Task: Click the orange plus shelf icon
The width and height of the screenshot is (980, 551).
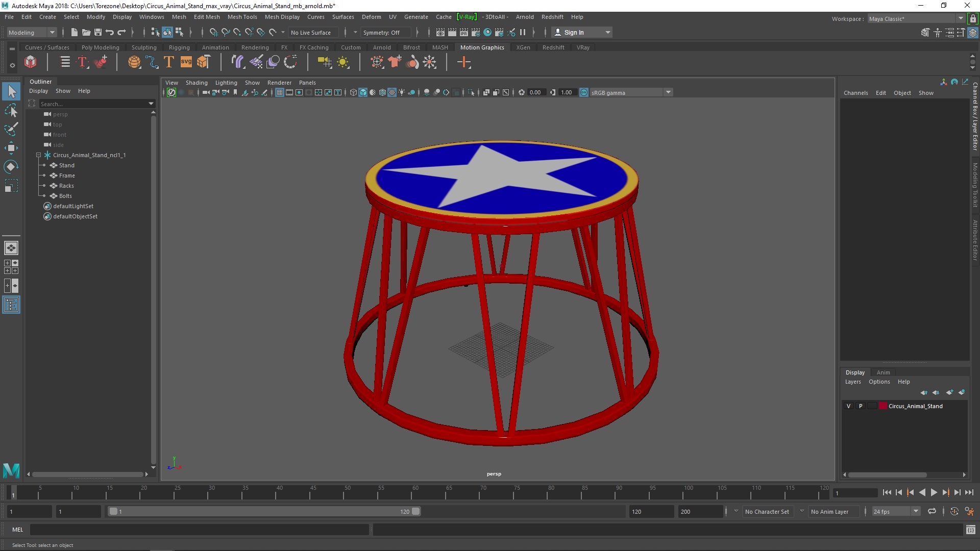Action: click(464, 62)
